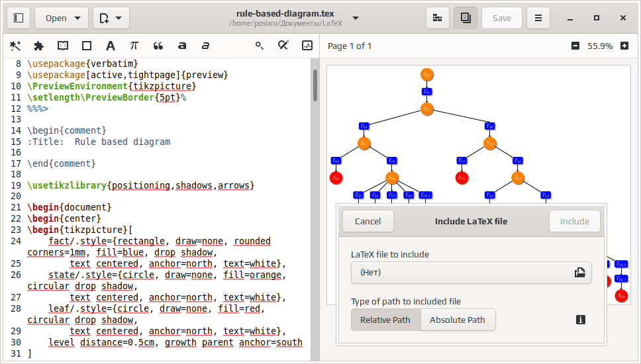Image resolution: width=641 pixels, height=364 pixels.
Task: Click the 55.9% zoom level
Action: [600, 46]
